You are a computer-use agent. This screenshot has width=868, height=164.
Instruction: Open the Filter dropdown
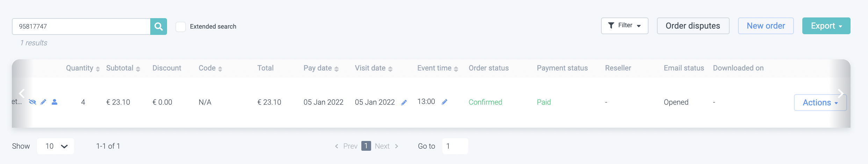coord(624,26)
